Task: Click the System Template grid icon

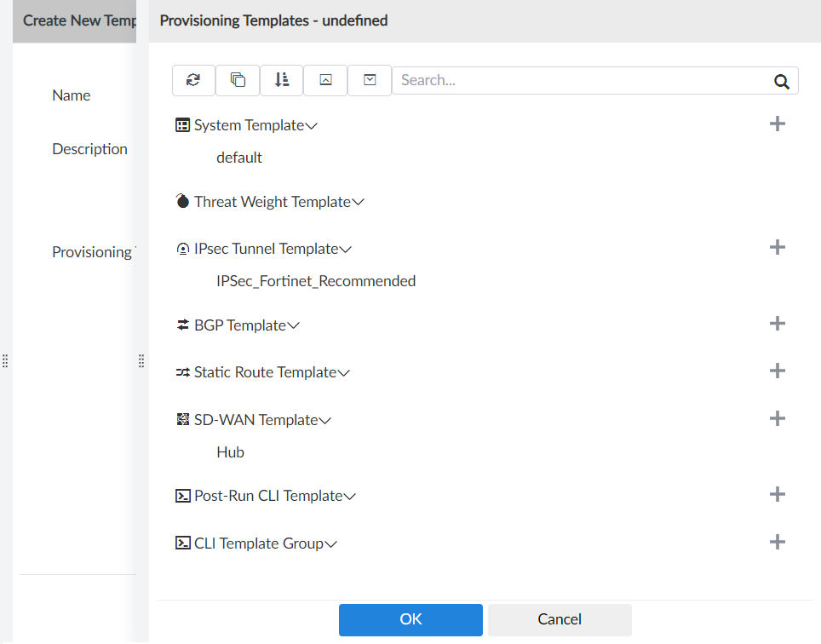Action: coord(182,124)
